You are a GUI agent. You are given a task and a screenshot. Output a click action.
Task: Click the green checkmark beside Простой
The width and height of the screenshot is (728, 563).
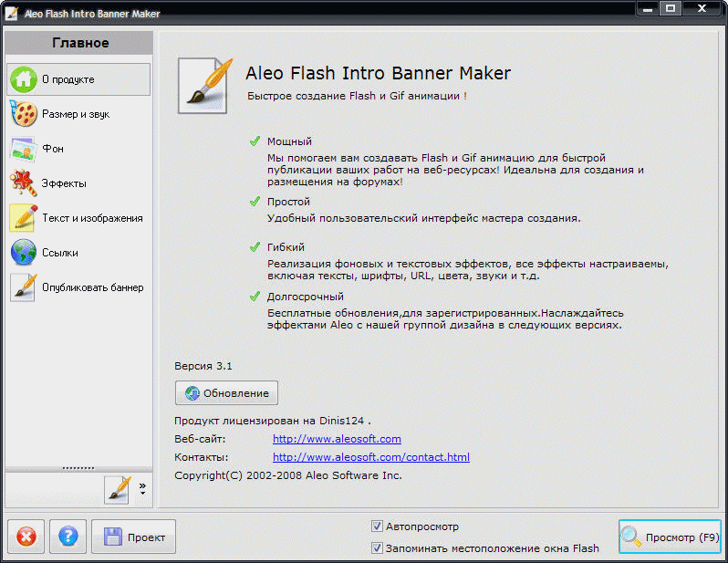[255, 201]
